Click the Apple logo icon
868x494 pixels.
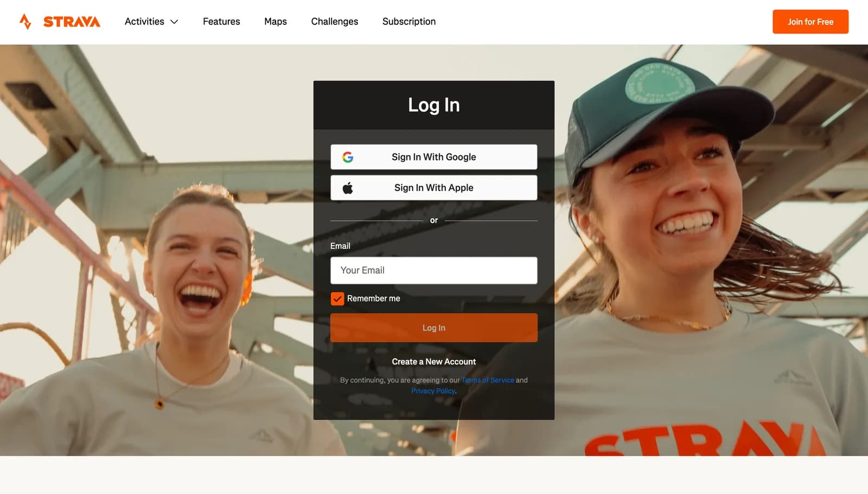click(x=348, y=188)
